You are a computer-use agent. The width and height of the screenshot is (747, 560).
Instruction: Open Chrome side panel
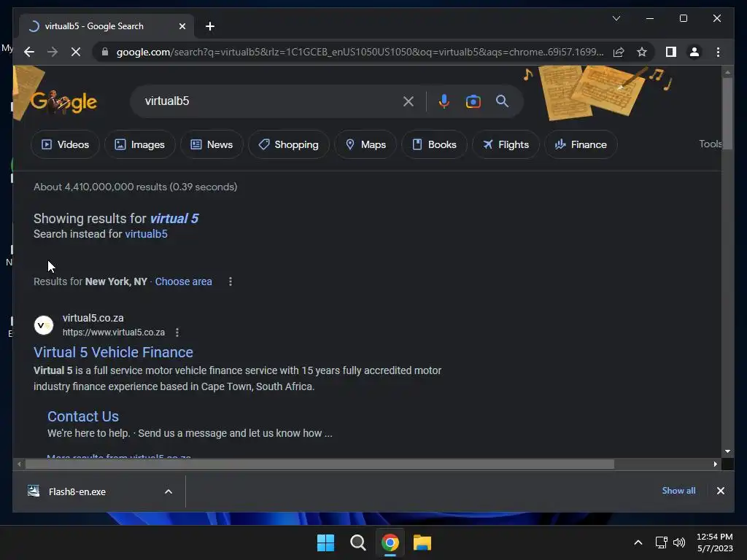tap(671, 52)
